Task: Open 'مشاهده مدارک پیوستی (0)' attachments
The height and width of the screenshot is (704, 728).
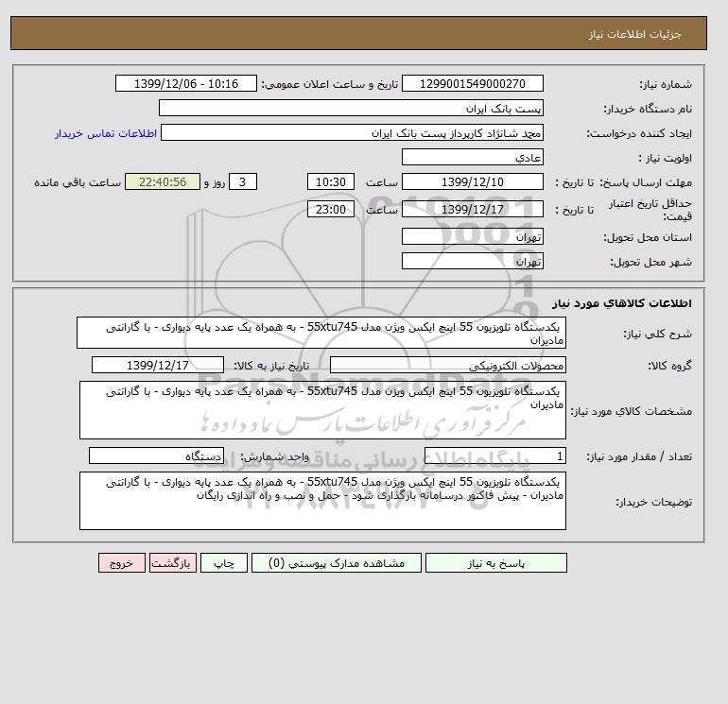Action: tap(337, 563)
